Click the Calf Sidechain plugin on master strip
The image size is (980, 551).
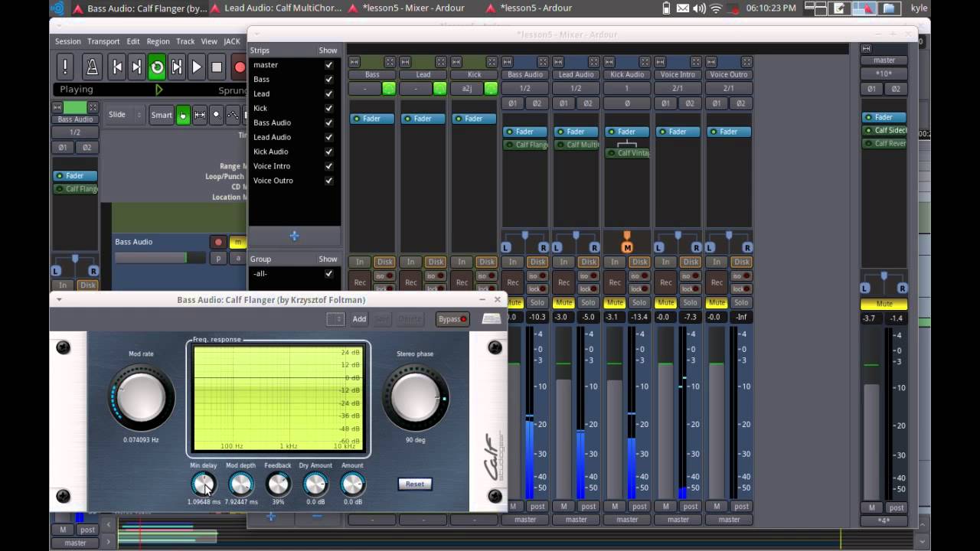pyautogui.click(x=885, y=130)
